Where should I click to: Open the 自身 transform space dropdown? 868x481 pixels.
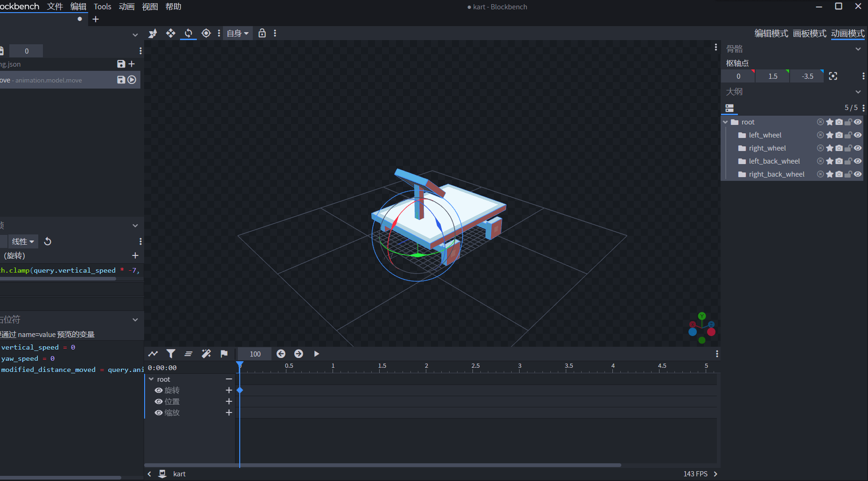coord(237,33)
